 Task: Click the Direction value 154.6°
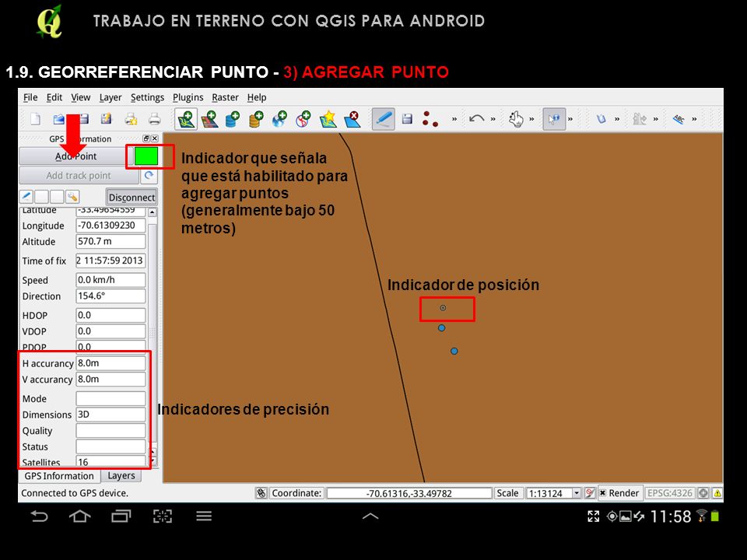point(110,296)
